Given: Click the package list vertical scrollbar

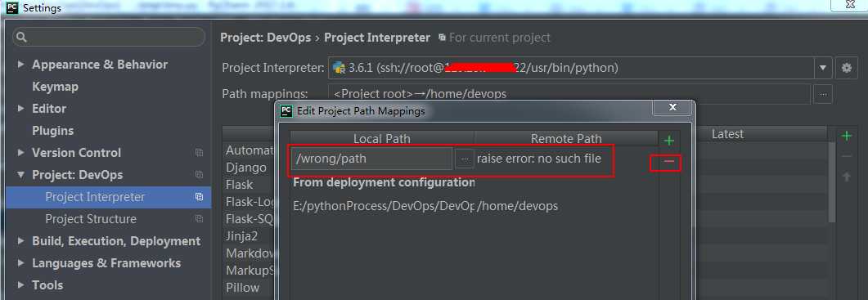Looking at the screenshot, I should (x=831, y=181).
